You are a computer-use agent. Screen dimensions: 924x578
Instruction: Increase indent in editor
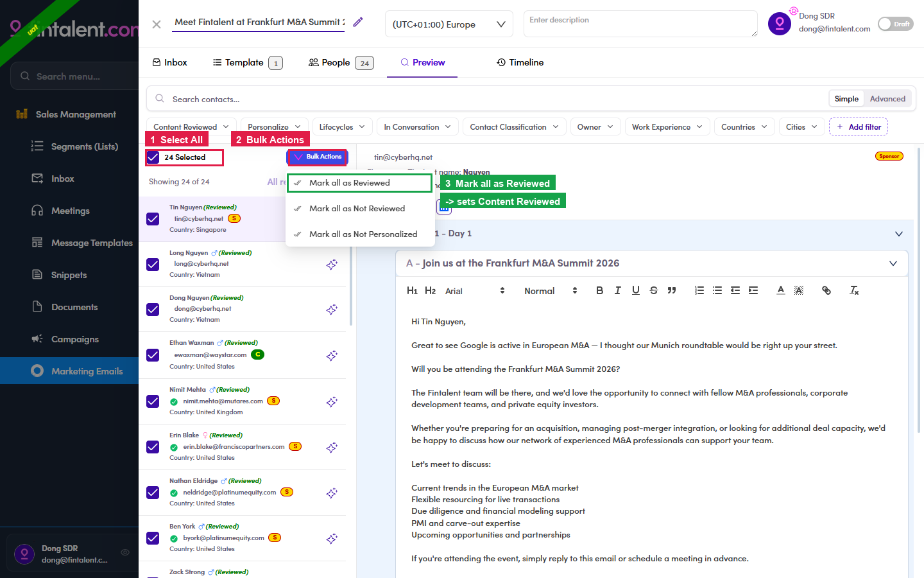coord(753,290)
